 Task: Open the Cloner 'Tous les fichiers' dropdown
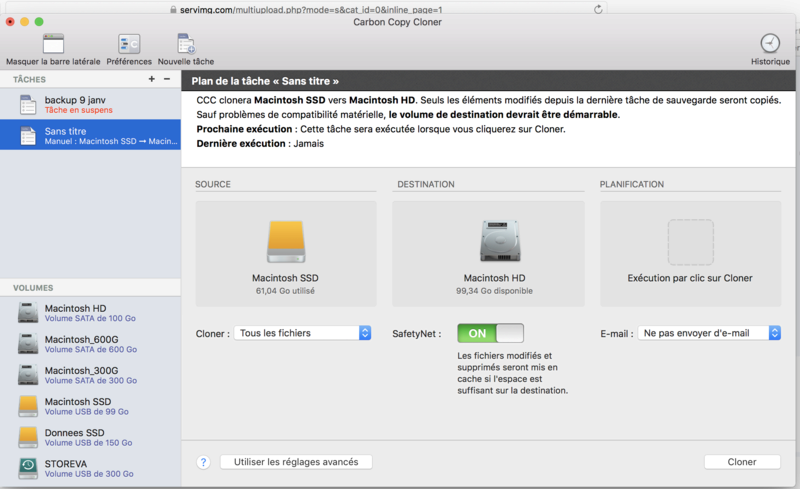click(x=303, y=333)
